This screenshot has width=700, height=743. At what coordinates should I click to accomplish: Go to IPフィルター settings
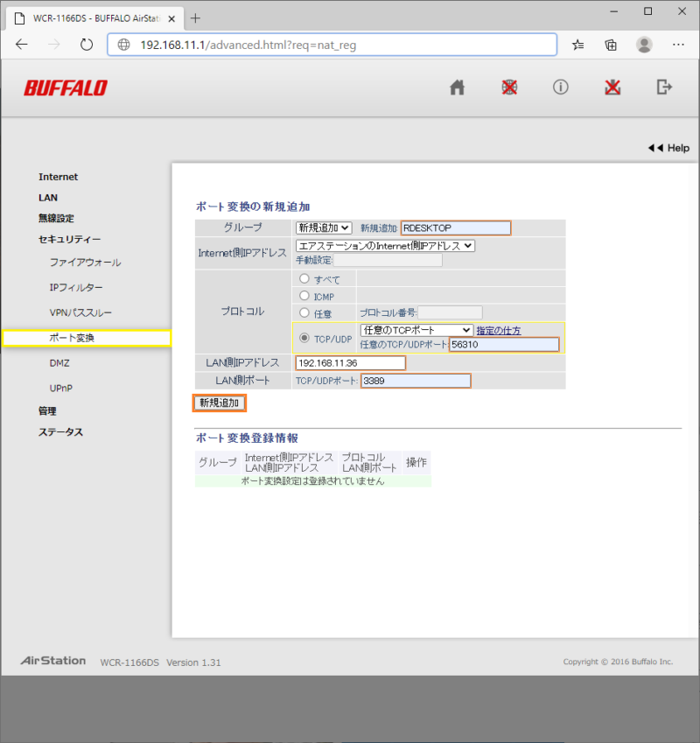(76, 287)
